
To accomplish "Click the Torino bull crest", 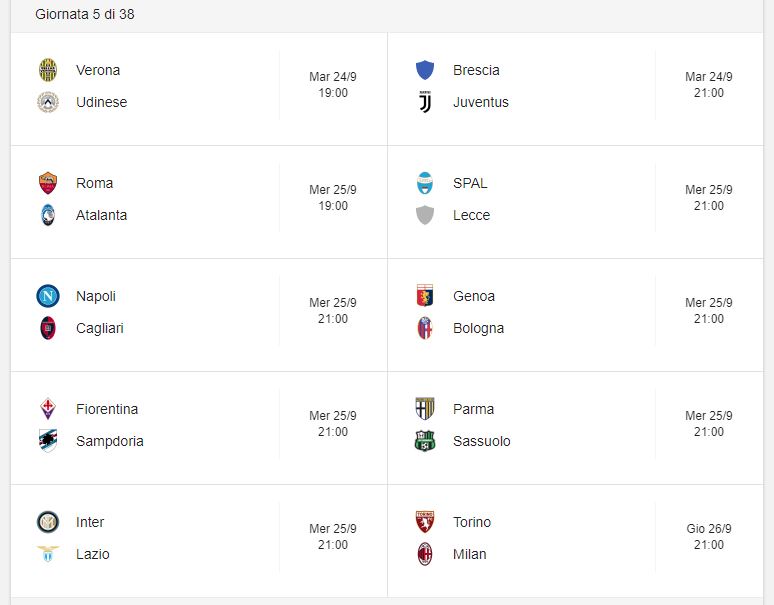I will (x=425, y=522).
